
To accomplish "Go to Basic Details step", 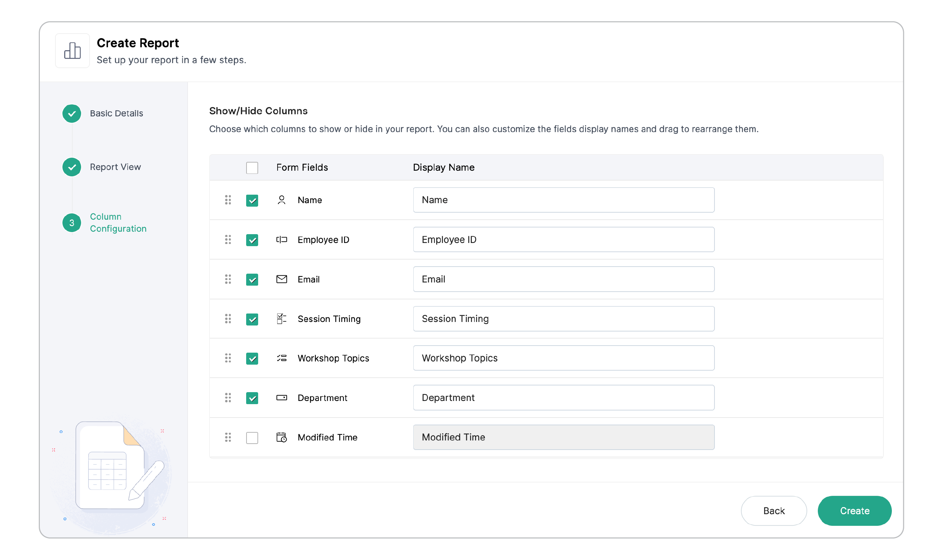I will pyautogui.click(x=116, y=114).
